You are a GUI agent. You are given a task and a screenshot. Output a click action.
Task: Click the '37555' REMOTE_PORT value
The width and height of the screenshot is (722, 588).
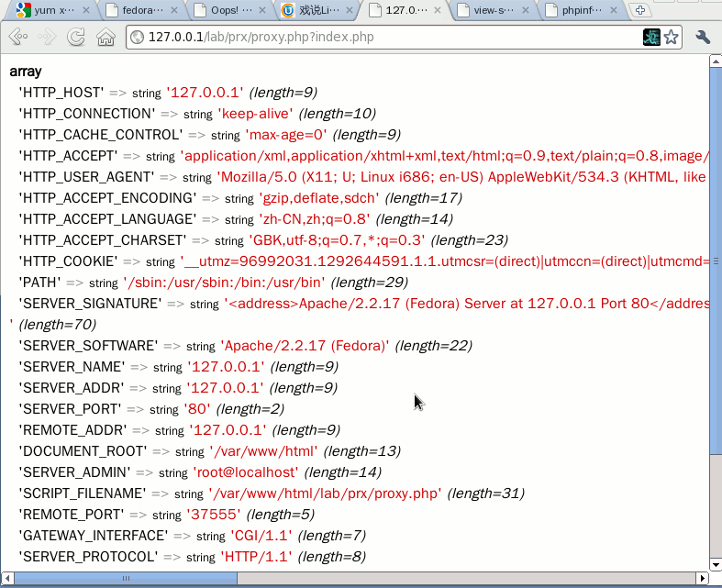point(214,515)
